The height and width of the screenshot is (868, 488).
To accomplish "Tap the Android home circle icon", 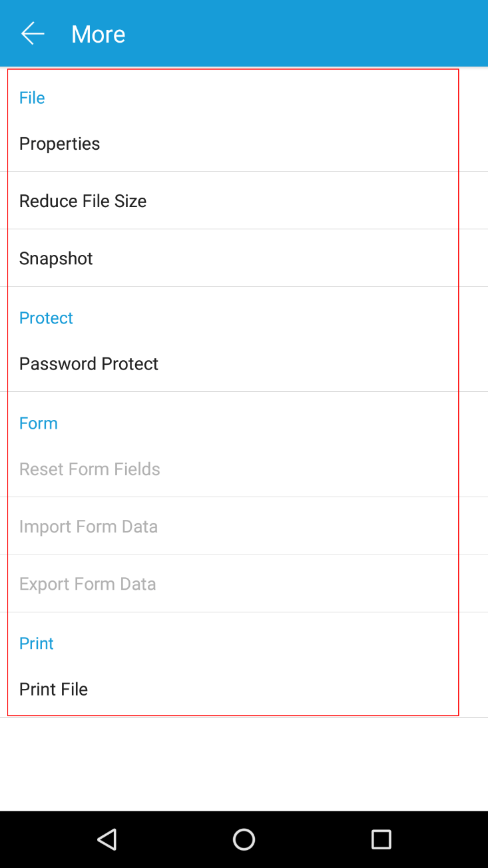I will [x=244, y=839].
